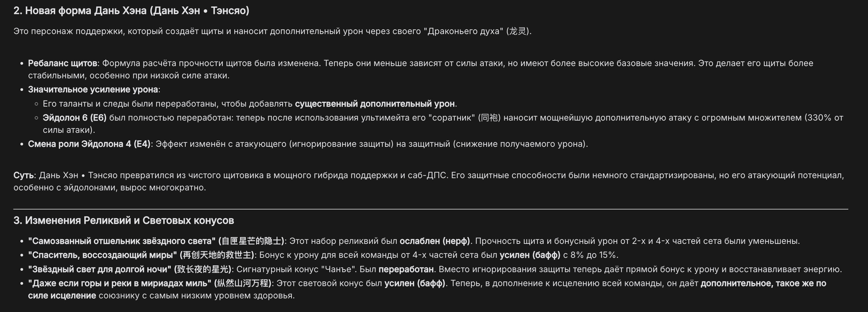Click heading "3. Изменения Реликвий и Световых конусов"
The height and width of the screenshot is (312, 868).
pyautogui.click(x=124, y=220)
